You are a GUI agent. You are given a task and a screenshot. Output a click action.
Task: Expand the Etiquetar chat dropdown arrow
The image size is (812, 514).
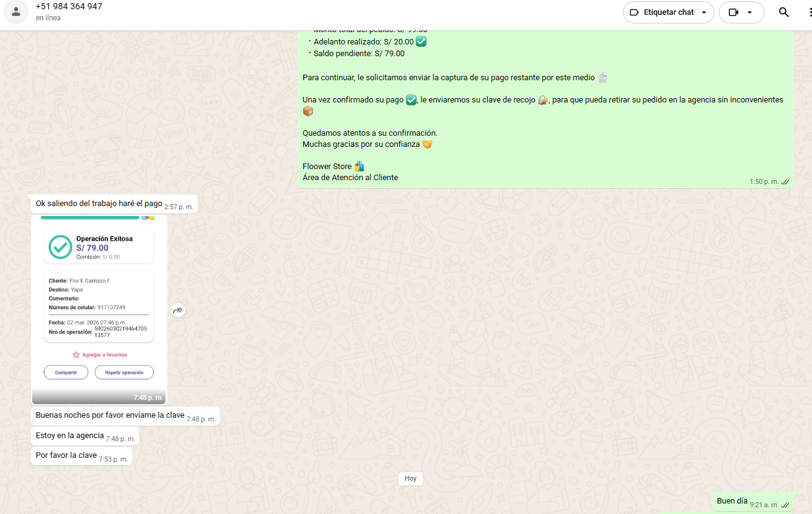703,12
